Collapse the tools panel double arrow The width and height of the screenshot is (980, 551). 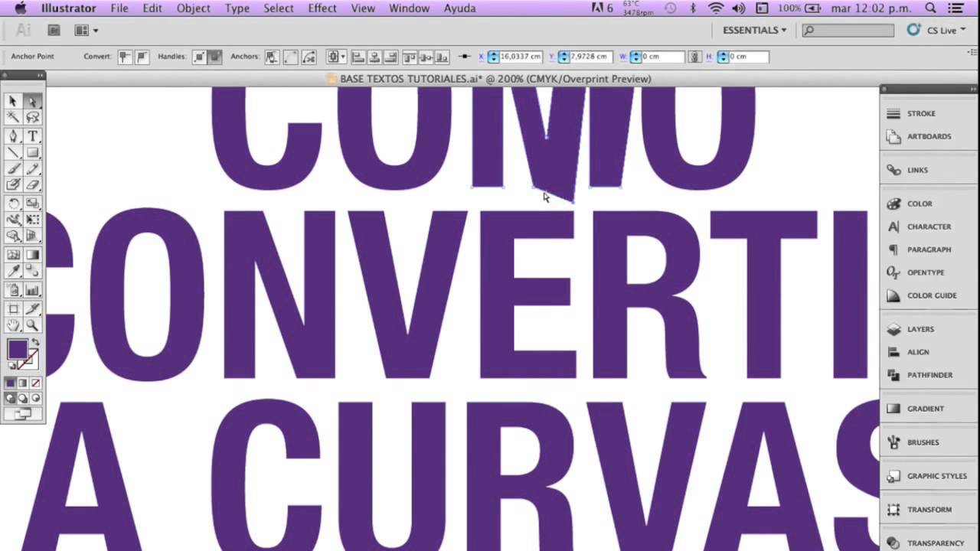pyautogui.click(x=39, y=76)
